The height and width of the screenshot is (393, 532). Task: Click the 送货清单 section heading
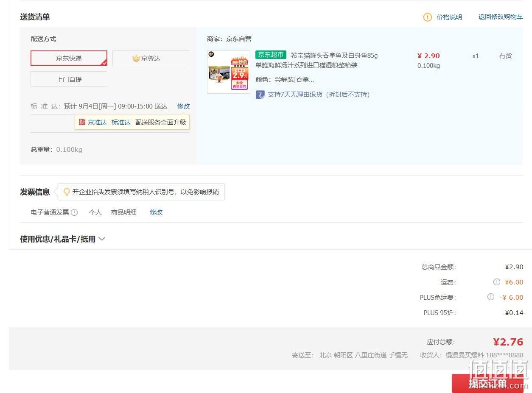click(35, 17)
